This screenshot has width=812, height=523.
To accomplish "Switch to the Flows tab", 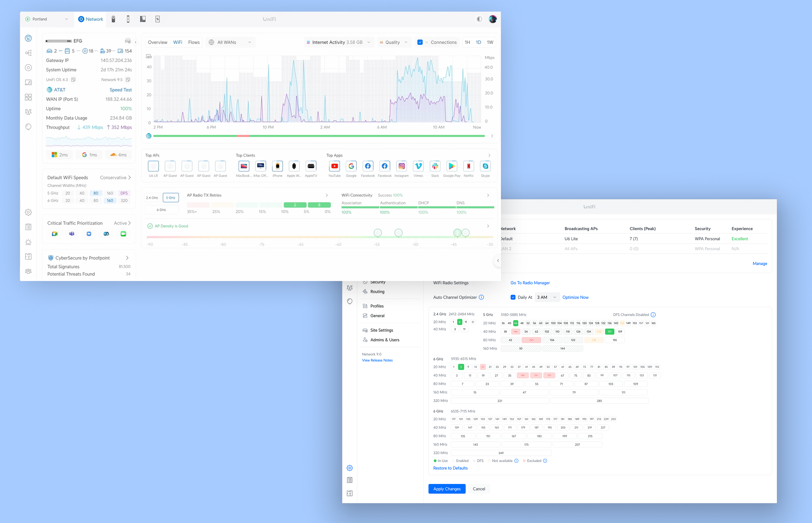I will tap(194, 42).
